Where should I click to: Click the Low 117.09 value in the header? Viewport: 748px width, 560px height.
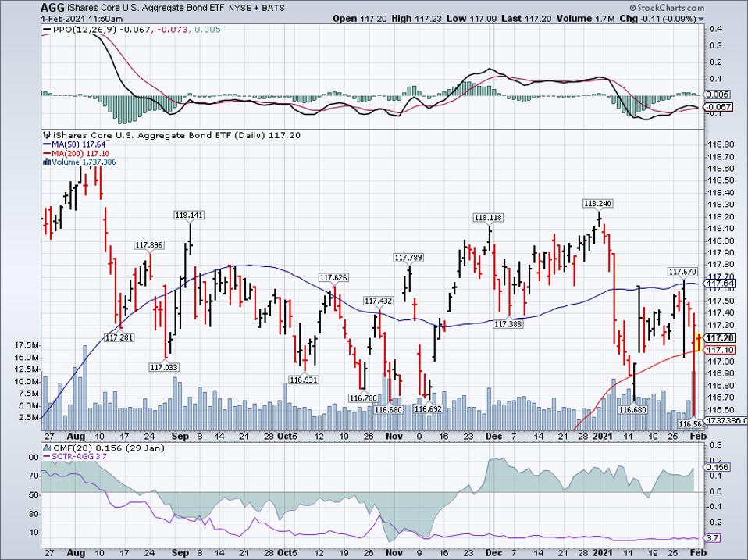click(x=472, y=19)
